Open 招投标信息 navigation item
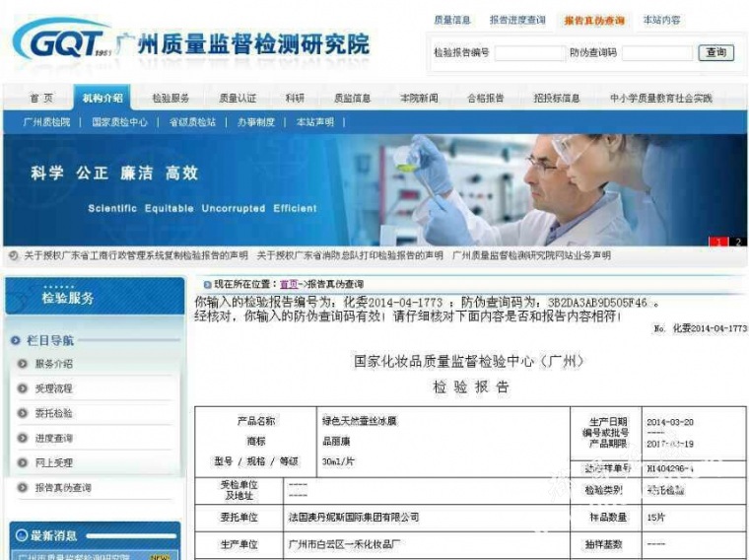This screenshot has width=749, height=560. pyautogui.click(x=557, y=98)
